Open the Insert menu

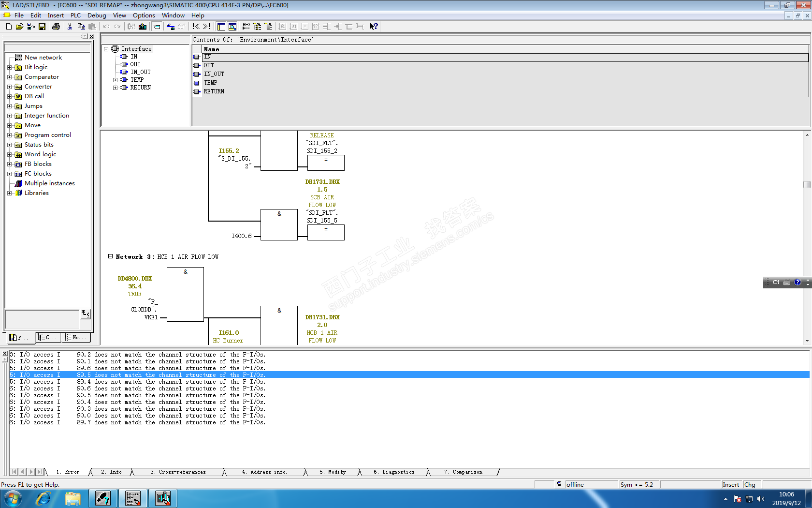pos(56,15)
